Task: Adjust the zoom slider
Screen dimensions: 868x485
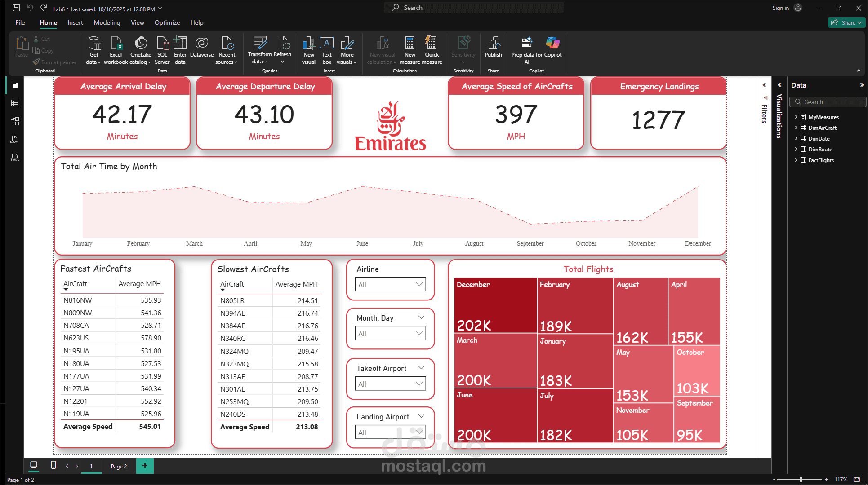Action: coord(801,480)
